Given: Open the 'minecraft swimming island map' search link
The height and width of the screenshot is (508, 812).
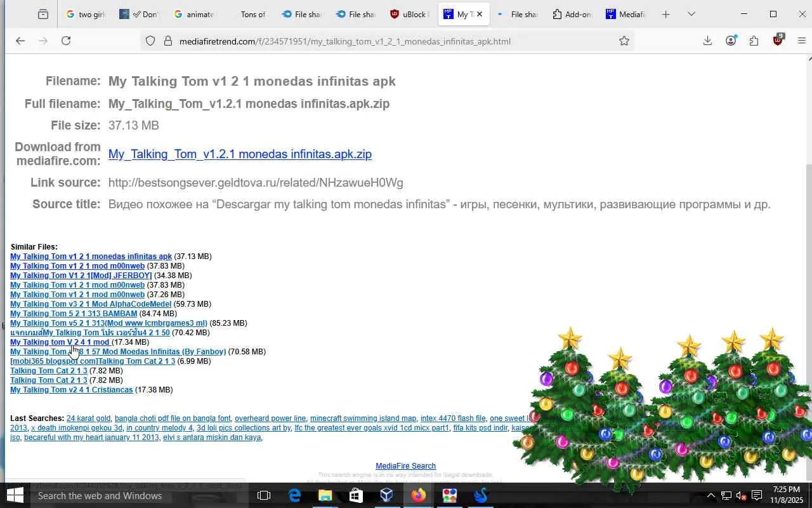Looking at the screenshot, I should pyautogui.click(x=363, y=418).
